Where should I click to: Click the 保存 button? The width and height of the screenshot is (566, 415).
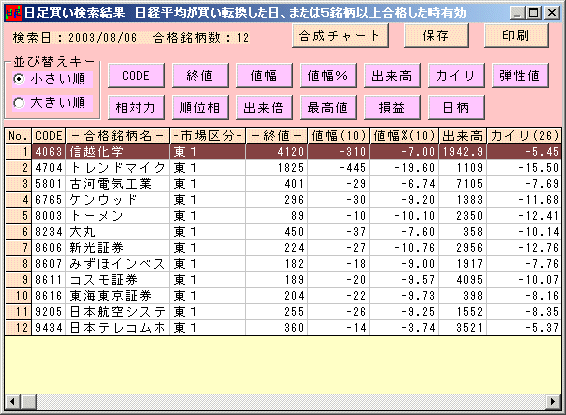tap(436, 36)
